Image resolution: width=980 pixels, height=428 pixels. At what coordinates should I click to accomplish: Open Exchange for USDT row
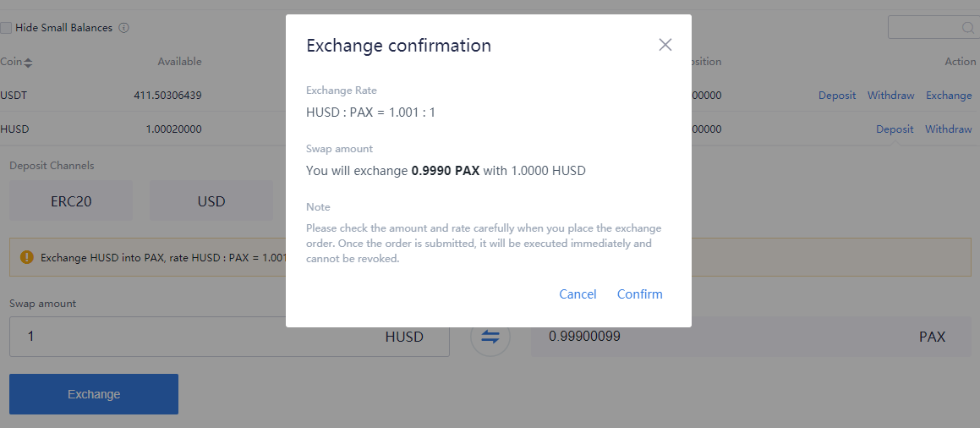pos(949,96)
